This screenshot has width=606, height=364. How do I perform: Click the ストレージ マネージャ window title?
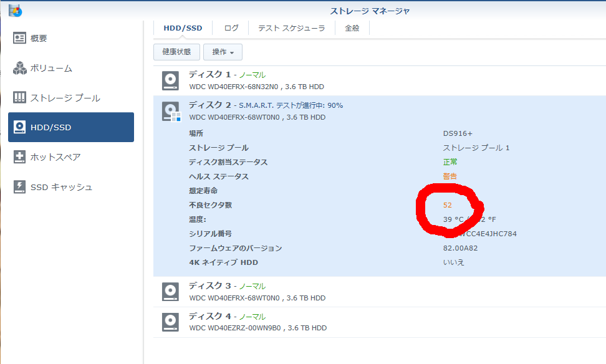tap(370, 11)
